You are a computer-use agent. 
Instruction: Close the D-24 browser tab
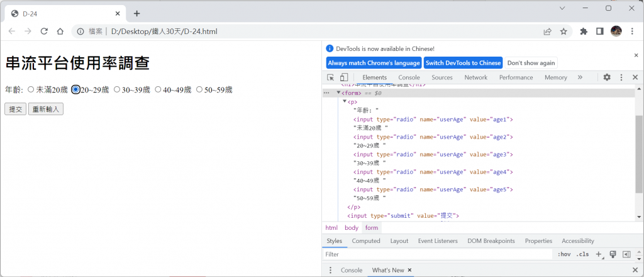tap(118, 14)
